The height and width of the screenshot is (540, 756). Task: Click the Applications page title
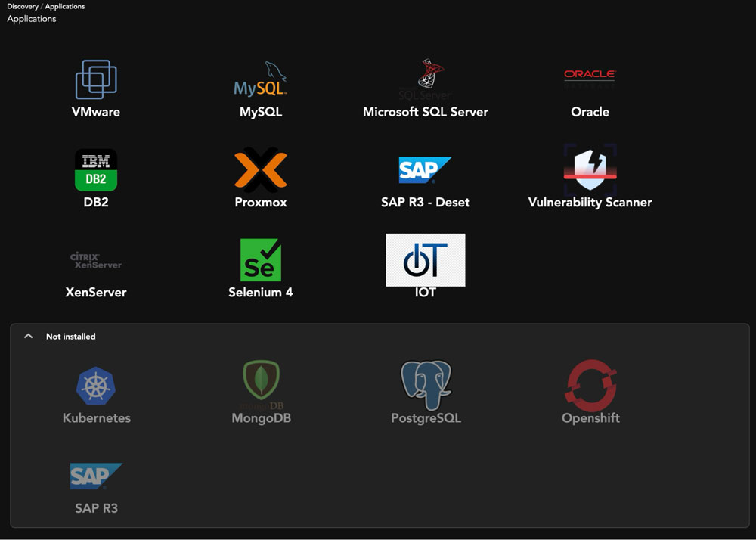tap(31, 19)
